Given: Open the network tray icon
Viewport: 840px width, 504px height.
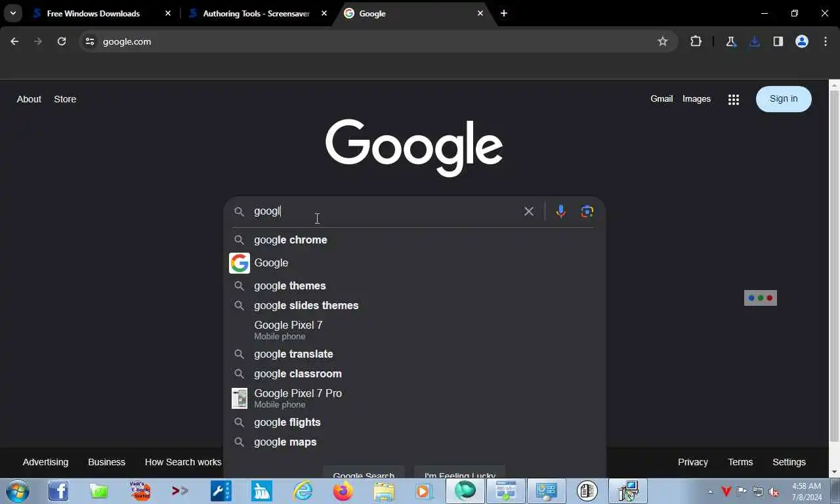Looking at the screenshot, I should click(x=758, y=492).
